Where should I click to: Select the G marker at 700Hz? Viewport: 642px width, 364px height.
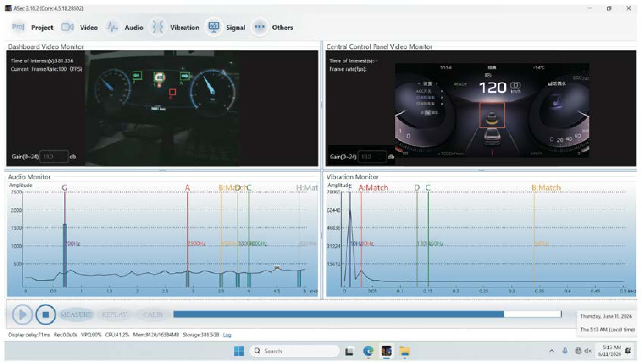(65, 188)
